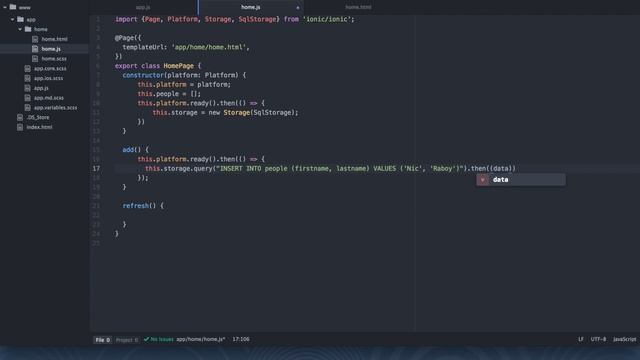Change LF line ending setting
The height and width of the screenshot is (360, 640).
[581, 339]
